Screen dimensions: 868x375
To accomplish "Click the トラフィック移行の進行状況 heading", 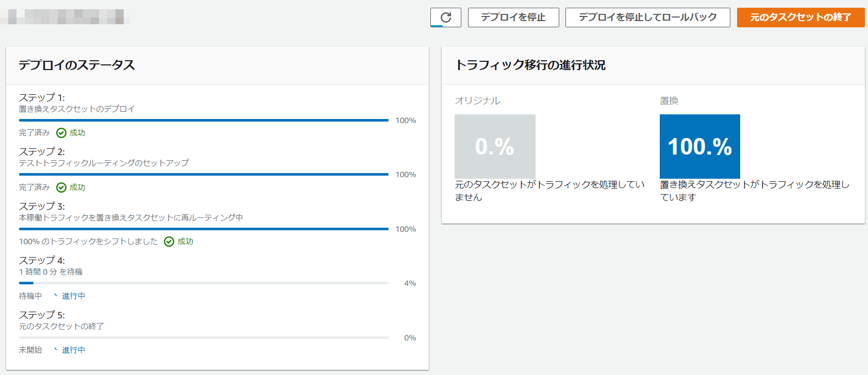I will pyautogui.click(x=530, y=65).
